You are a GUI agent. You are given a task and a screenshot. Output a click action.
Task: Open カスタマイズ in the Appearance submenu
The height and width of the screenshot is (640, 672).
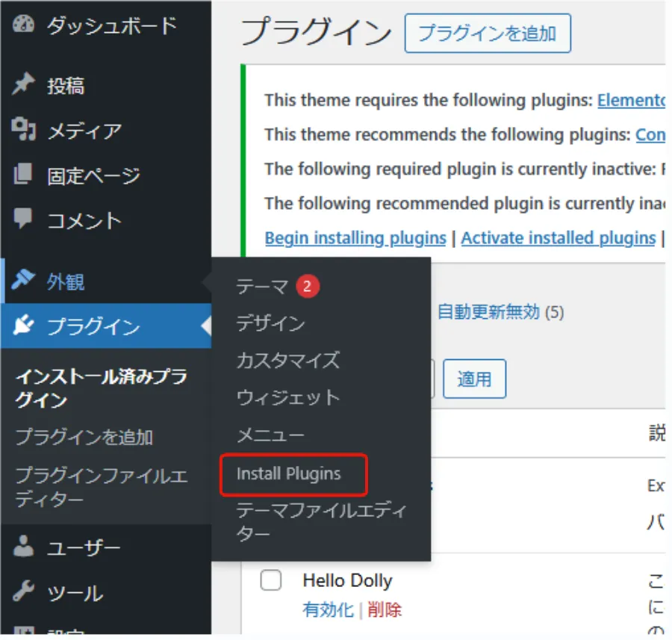[288, 361]
